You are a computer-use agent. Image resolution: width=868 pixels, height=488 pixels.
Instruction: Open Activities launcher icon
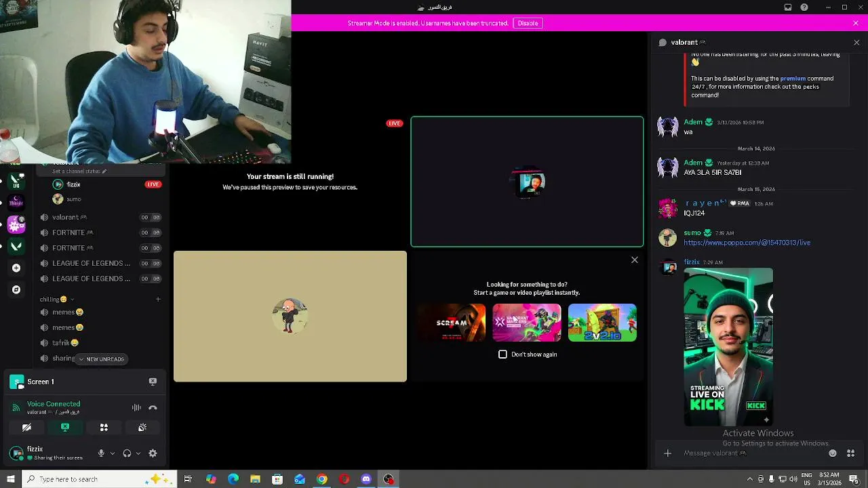click(x=104, y=428)
